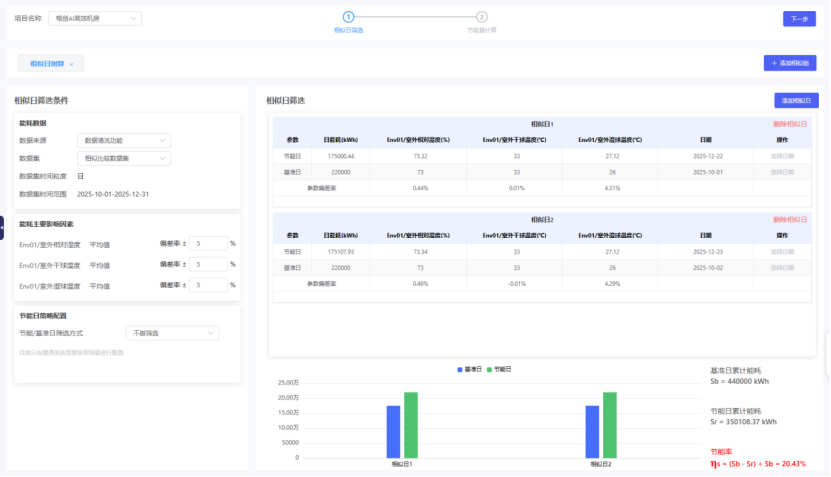Toggle the green 节能日 legend marker in chart
831x477 pixels.
pos(489,369)
